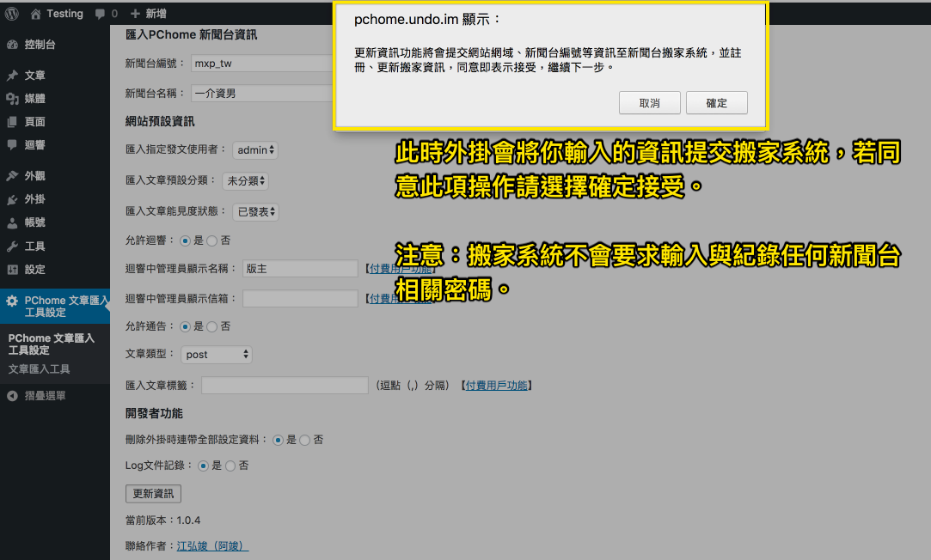Click the 帳號 user silhouette icon
The image size is (931, 560).
click(x=13, y=222)
